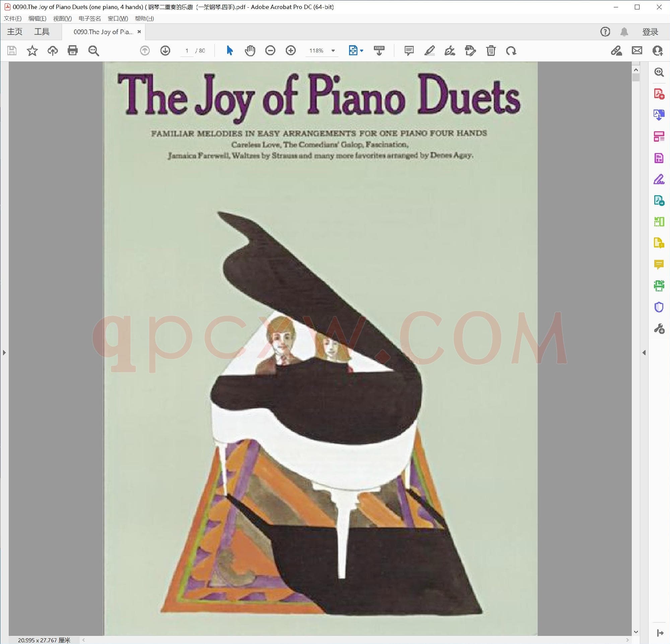Open the 118% zoom level dropdown

[333, 51]
